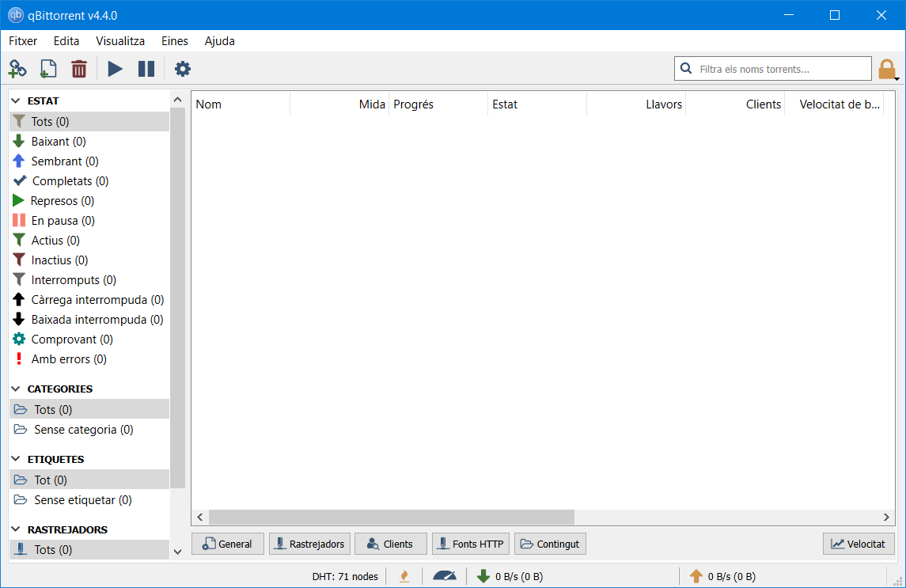Click the horizontal scrollbar right arrow
This screenshot has width=906, height=588.
[887, 518]
